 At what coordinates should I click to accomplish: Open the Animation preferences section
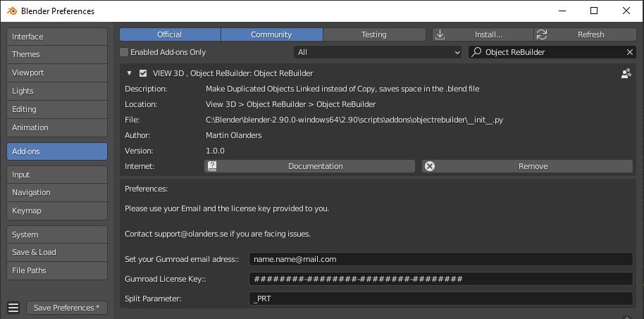pos(57,127)
